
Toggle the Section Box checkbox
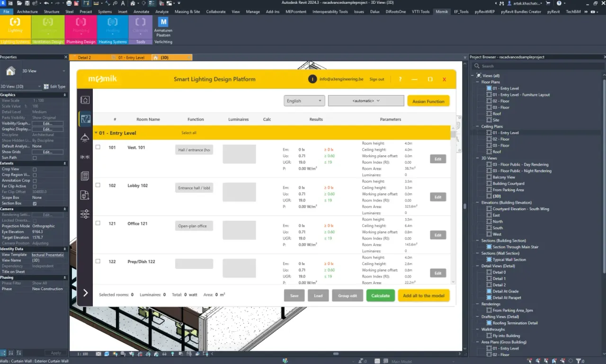point(35,203)
